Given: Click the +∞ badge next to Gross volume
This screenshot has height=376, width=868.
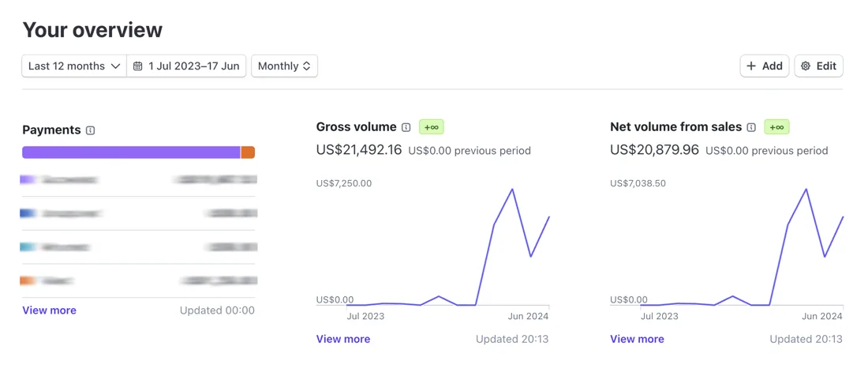Looking at the screenshot, I should pos(431,127).
